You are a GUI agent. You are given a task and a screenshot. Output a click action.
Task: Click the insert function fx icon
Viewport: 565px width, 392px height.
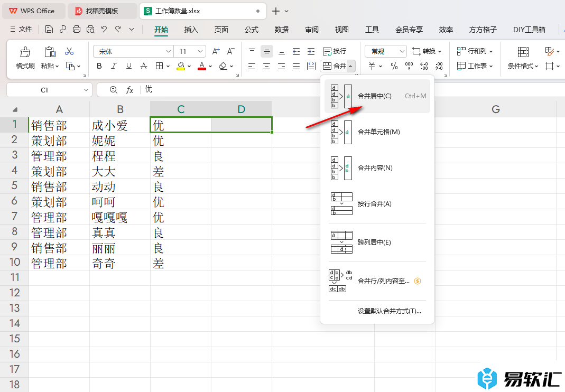click(129, 90)
